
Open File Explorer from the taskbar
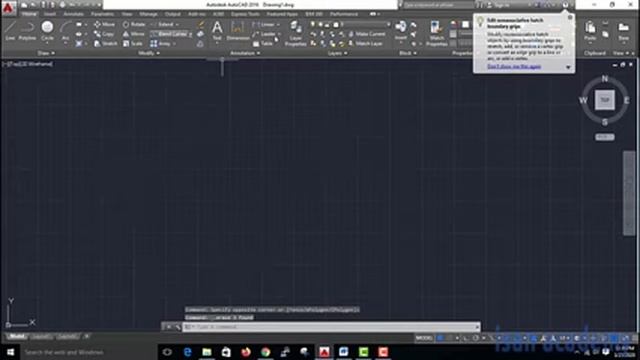pyautogui.click(x=207, y=352)
